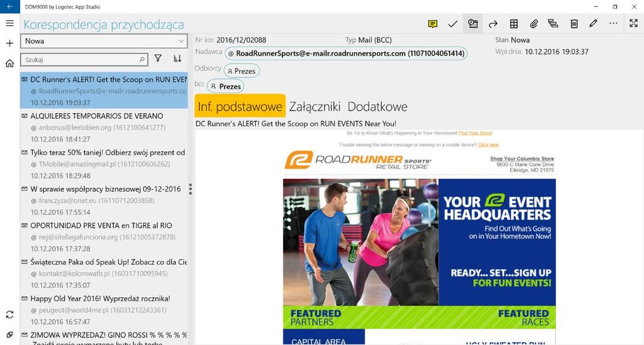Select the DC Runner's ALERT message
The height and width of the screenshot is (345, 644).
pos(104,90)
